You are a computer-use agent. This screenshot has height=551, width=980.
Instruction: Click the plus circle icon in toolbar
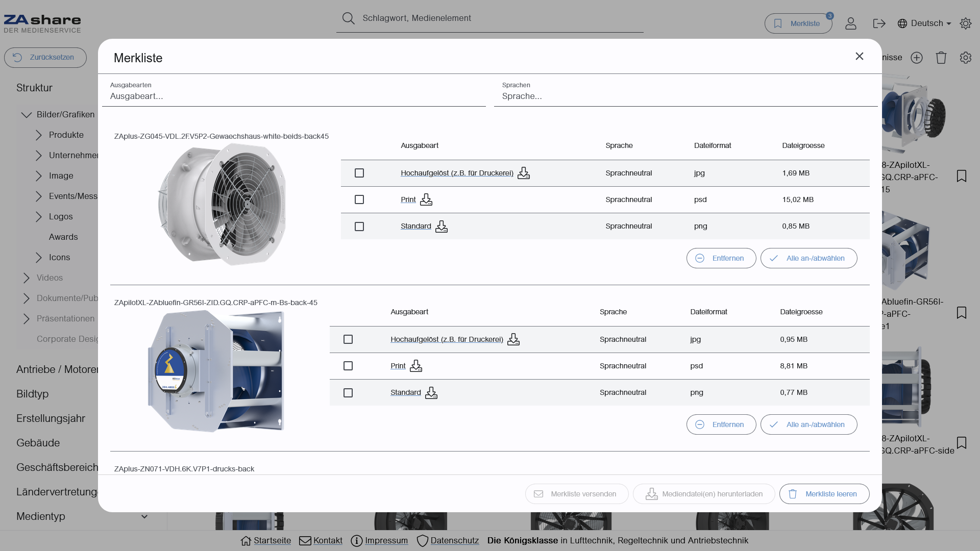tap(917, 58)
